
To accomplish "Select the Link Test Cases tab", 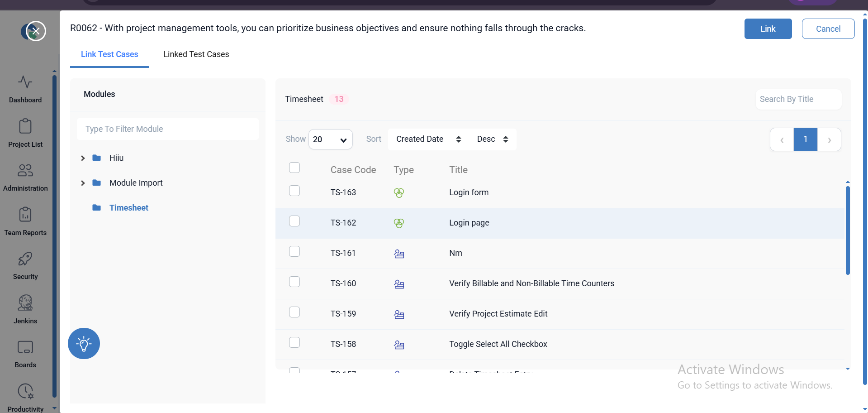I will [x=109, y=54].
